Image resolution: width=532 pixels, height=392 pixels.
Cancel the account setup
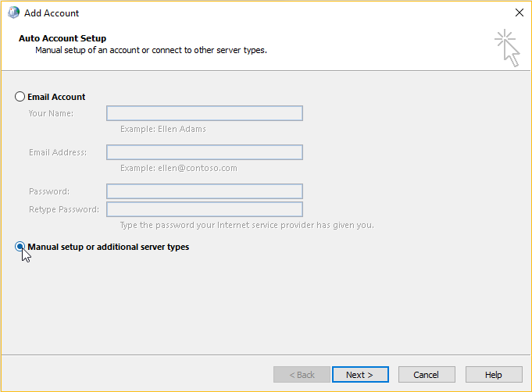tap(427, 375)
